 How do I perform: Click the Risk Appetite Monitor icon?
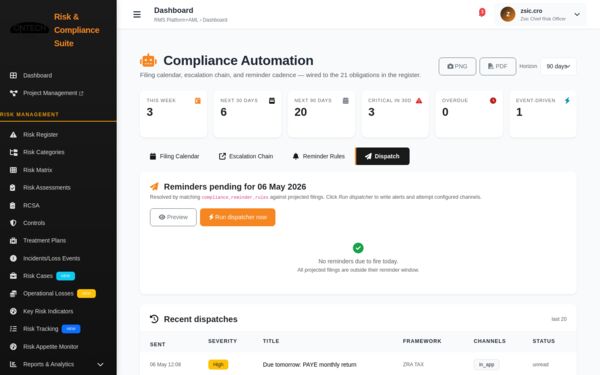[13, 347]
